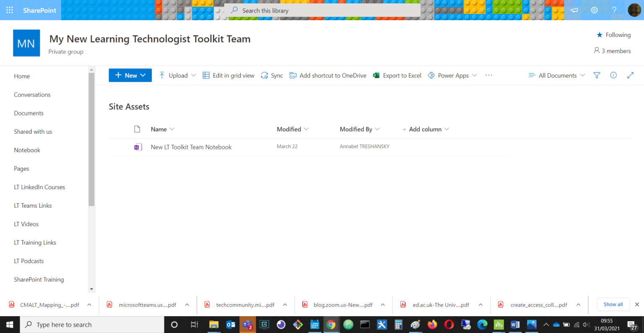Image resolution: width=644 pixels, height=333 pixels.
Task: Open the SharePoint app launcher waffle icon
Action: 9,10
